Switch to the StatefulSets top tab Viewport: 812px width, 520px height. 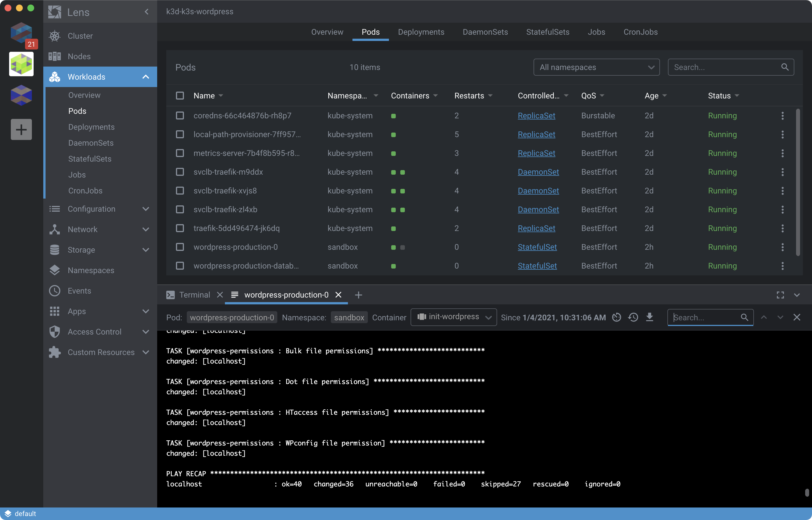tap(548, 32)
